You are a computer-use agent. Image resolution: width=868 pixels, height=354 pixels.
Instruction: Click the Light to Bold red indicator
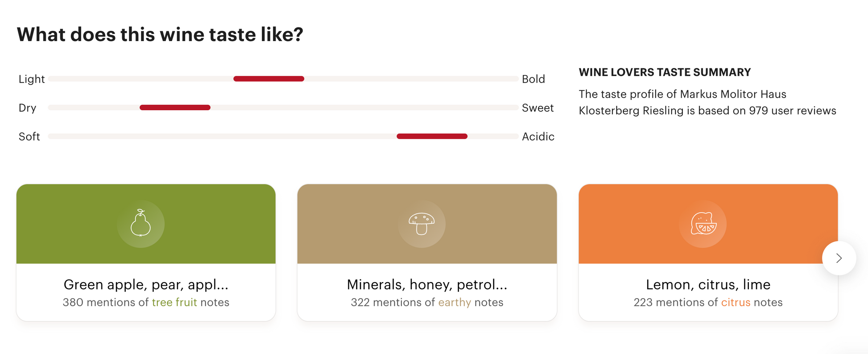click(x=269, y=79)
